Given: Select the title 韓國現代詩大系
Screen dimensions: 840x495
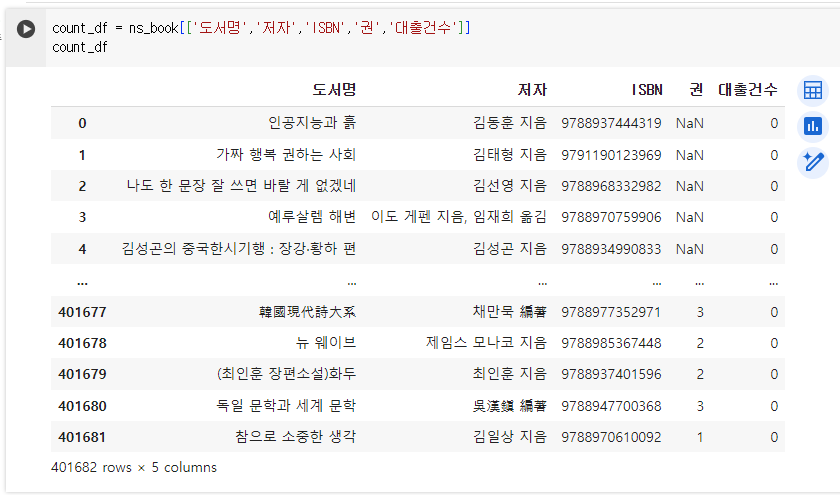Looking at the screenshot, I should click(308, 312).
